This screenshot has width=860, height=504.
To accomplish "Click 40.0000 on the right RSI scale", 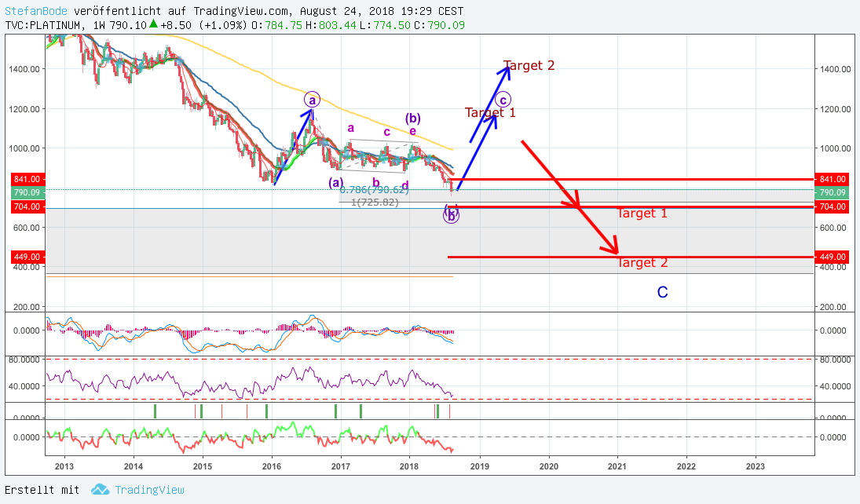I will tap(836, 386).
